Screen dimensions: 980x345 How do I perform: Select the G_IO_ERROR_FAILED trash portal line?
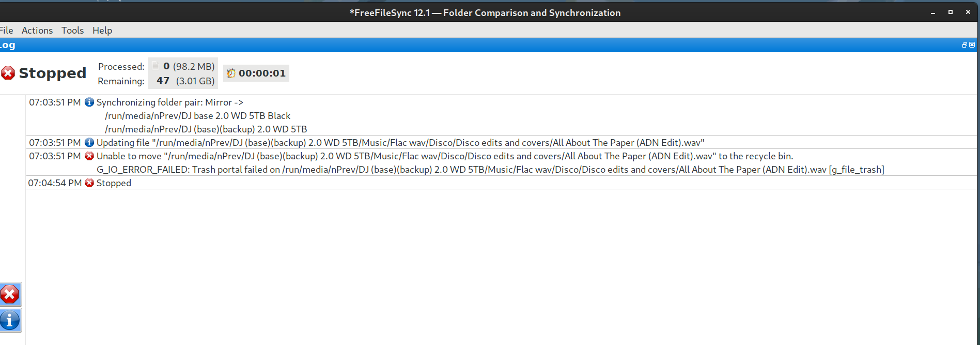pos(490,169)
